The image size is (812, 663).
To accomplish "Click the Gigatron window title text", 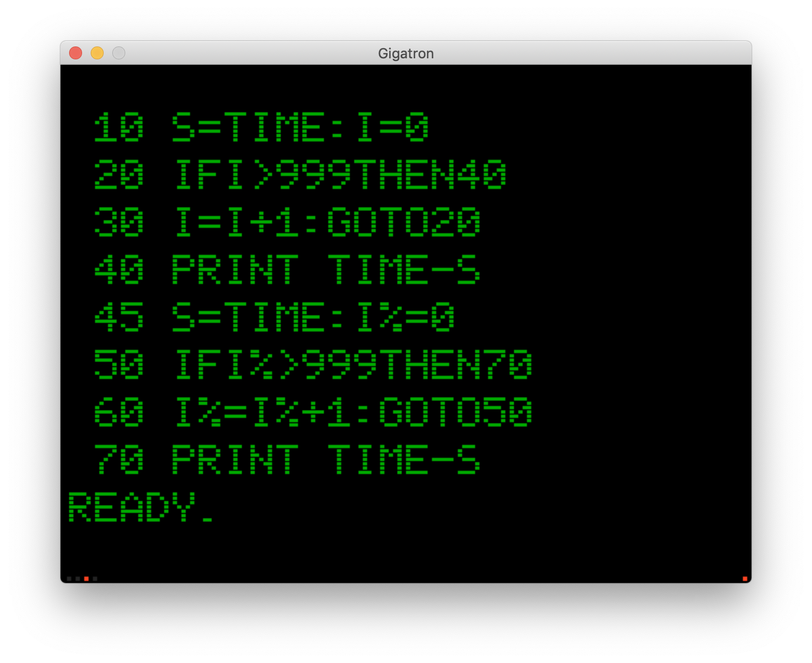I will 405,53.
